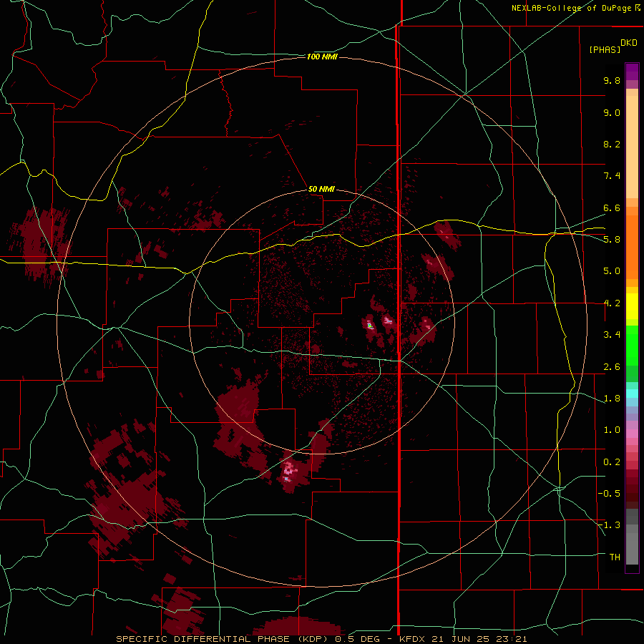Image resolution: width=644 pixels, height=644 pixels.
Task: Select the DKD product label
Action: [629, 43]
